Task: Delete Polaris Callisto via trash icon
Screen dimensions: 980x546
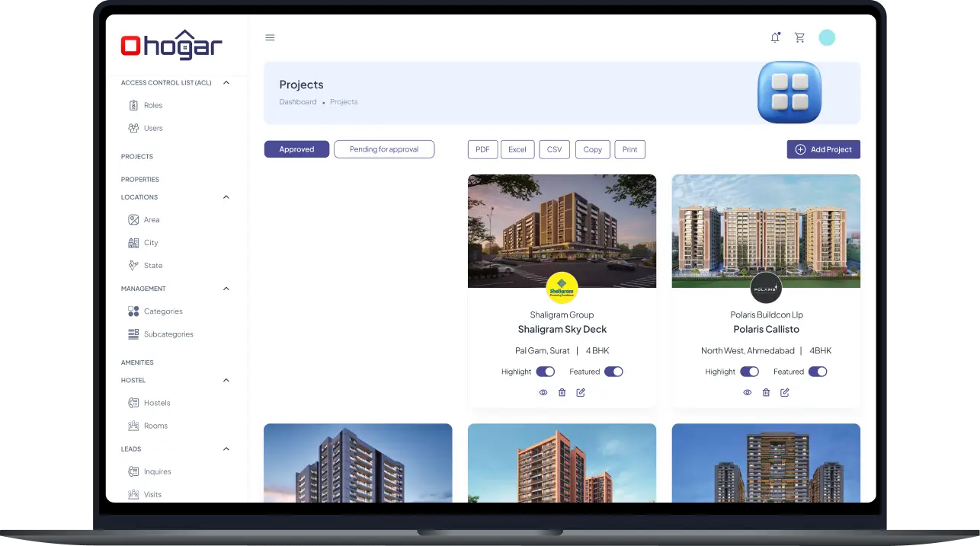Action: (x=766, y=392)
